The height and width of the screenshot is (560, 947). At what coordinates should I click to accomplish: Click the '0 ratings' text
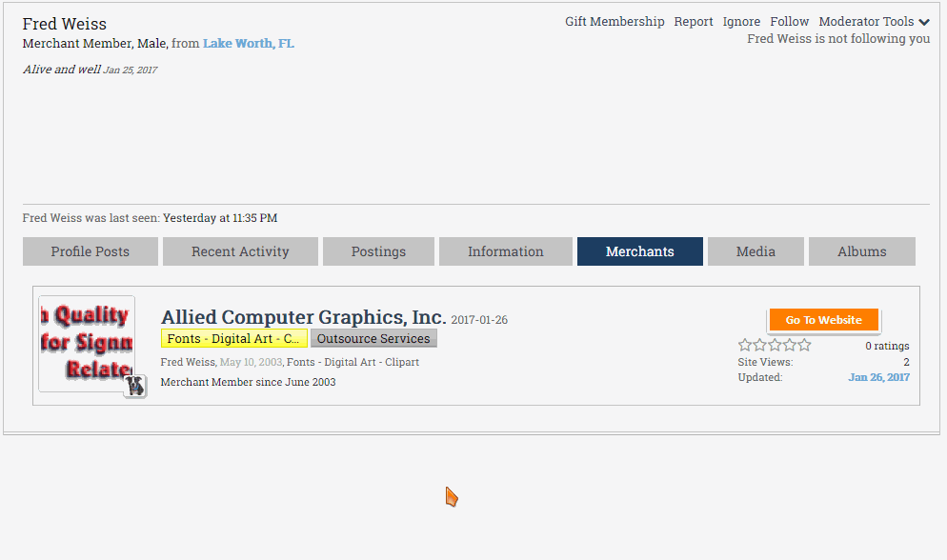click(x=887, y=346)
